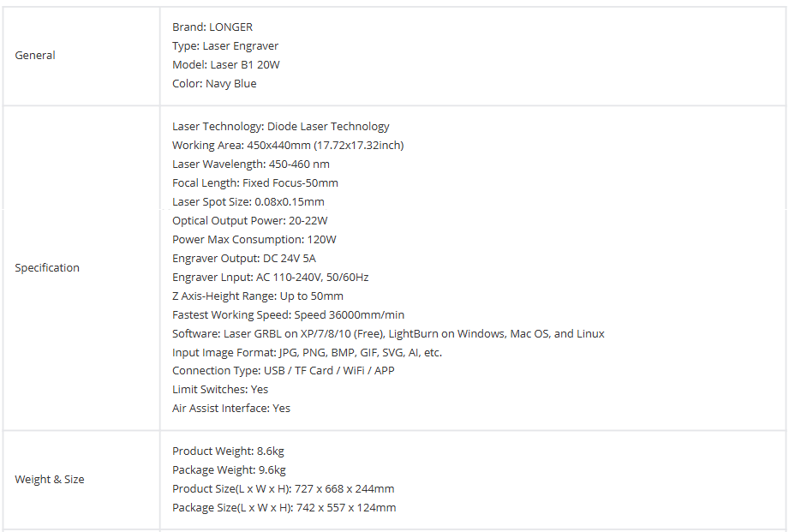Click the Power Max Consumption 120W line
Screen dimensions: 789x532
[x=254, y=240]
